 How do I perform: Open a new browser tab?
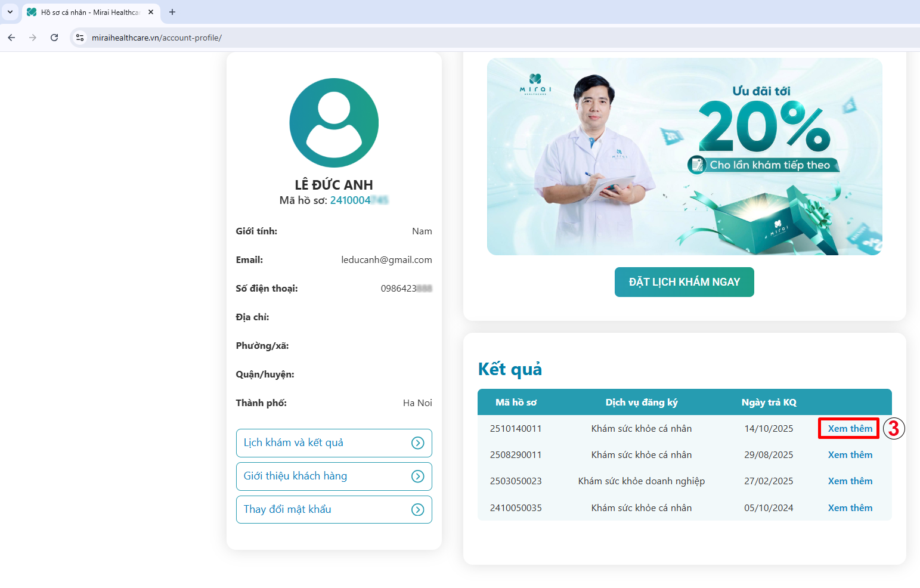tap(172, 12)
